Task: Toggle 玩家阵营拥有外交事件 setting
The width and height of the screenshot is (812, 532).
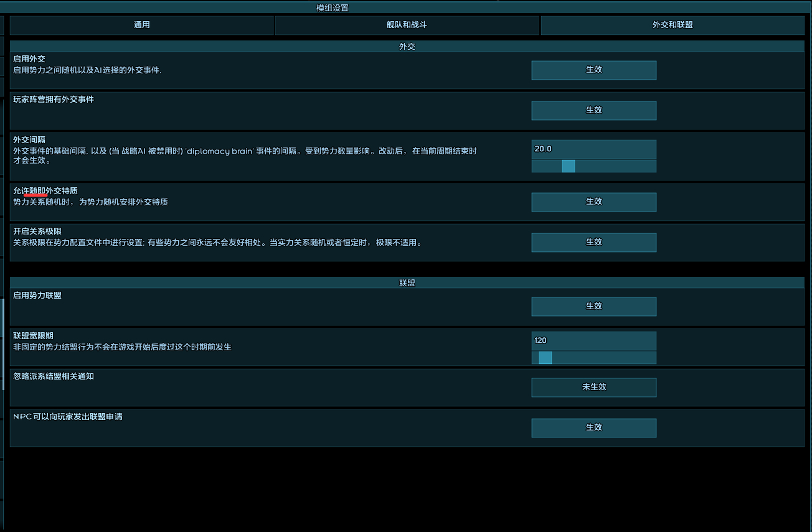Action: pos(593,110)
